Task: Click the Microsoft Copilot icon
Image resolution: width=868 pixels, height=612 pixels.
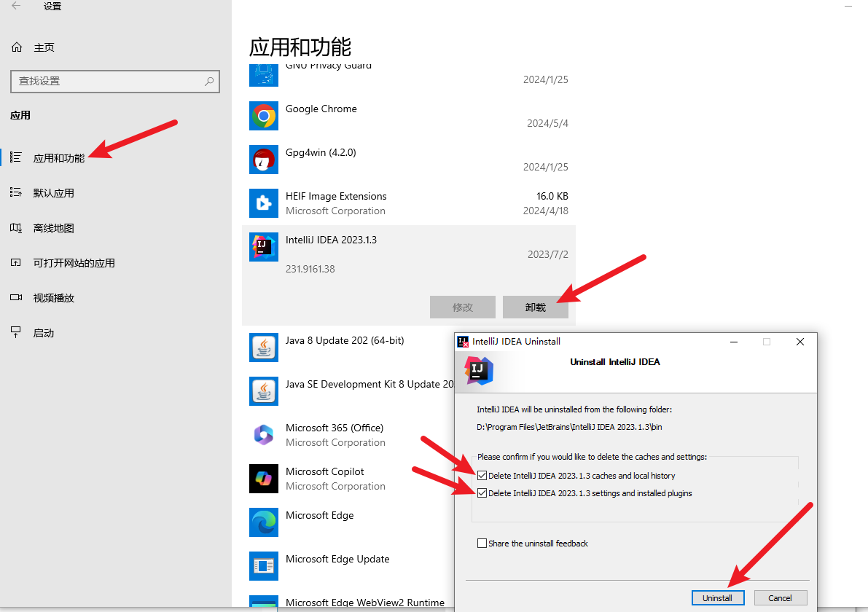Action: coord(264,479)
